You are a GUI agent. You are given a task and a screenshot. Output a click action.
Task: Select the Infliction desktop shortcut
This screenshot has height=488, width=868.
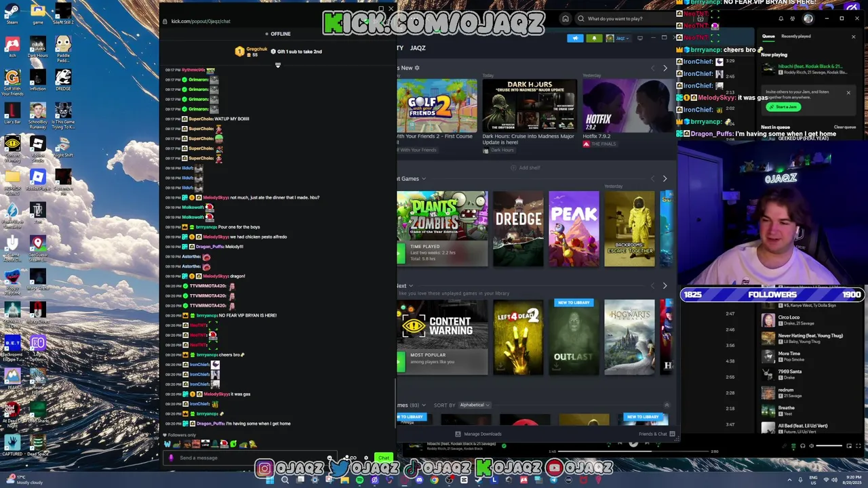coord(38,80)
